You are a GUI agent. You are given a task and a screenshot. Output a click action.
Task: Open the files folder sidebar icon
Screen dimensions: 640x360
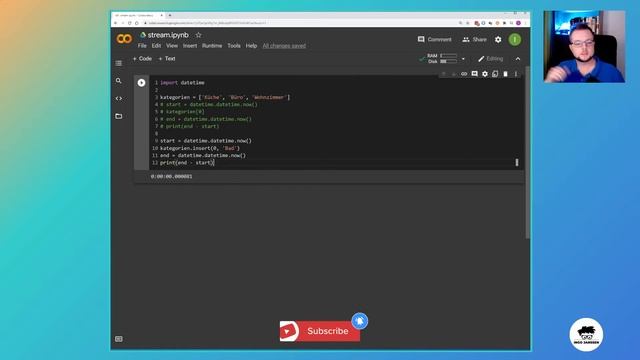(119, 116)
